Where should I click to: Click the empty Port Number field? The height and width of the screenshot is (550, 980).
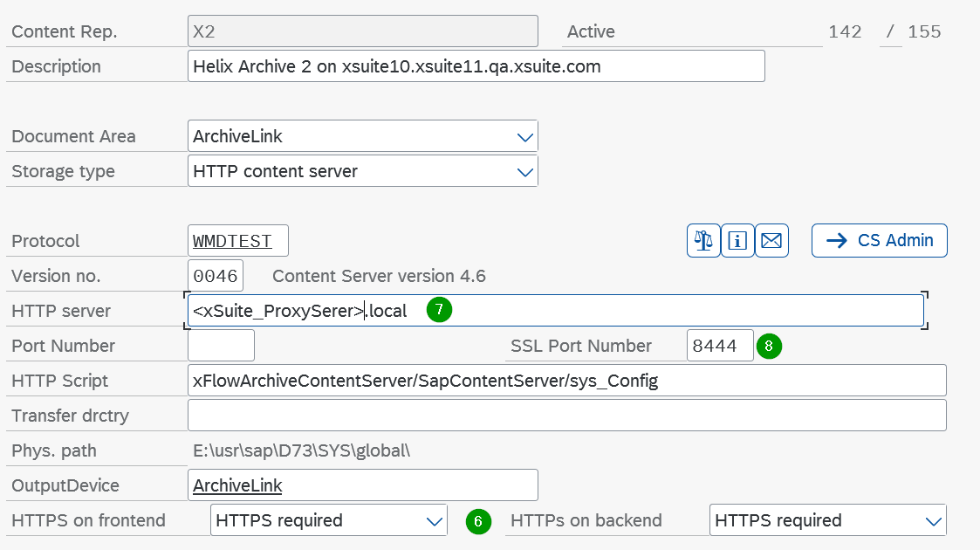221,346
